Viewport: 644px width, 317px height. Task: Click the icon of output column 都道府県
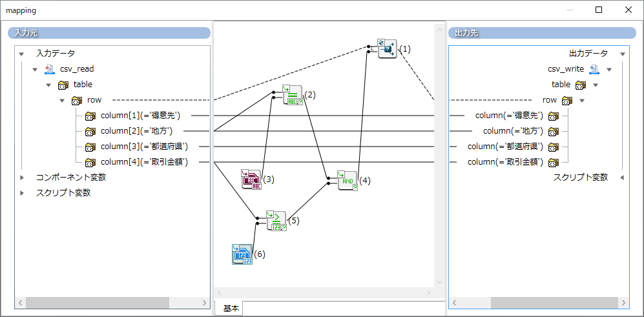pyautogui.click(x=553, y=147)
